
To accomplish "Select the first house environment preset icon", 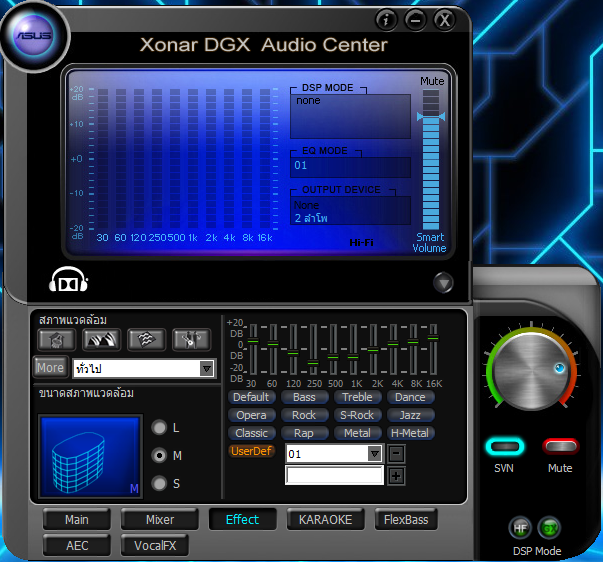I will click(57, 340).
